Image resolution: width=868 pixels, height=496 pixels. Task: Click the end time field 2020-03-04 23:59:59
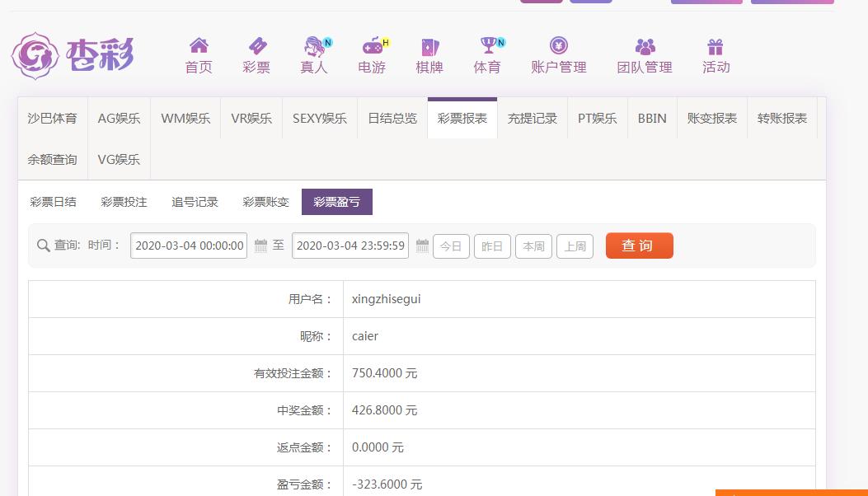(350, 246)
